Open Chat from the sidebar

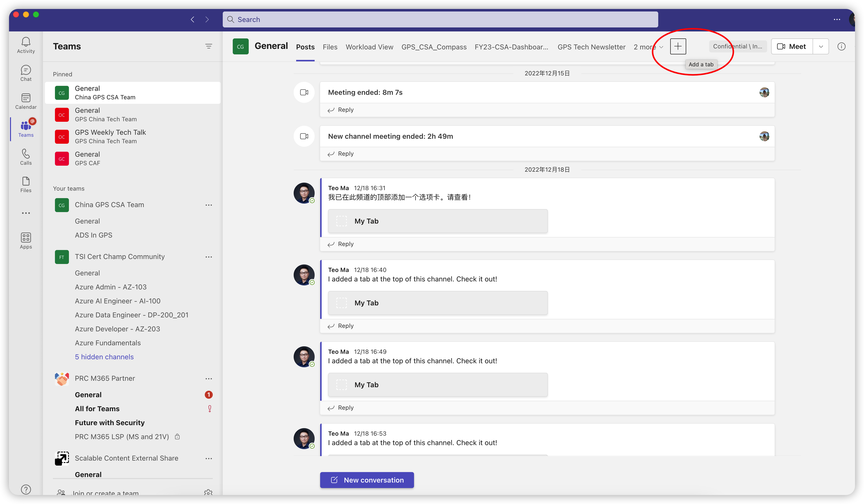[26, 73]
